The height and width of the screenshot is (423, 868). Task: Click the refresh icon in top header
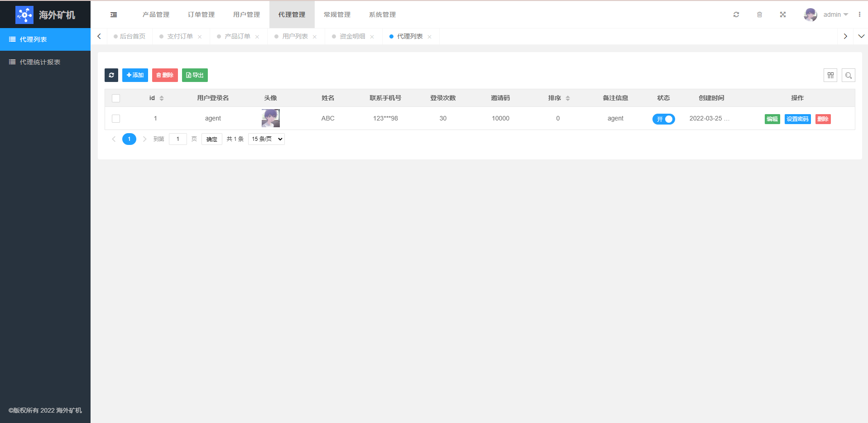[x=736, y=14]
